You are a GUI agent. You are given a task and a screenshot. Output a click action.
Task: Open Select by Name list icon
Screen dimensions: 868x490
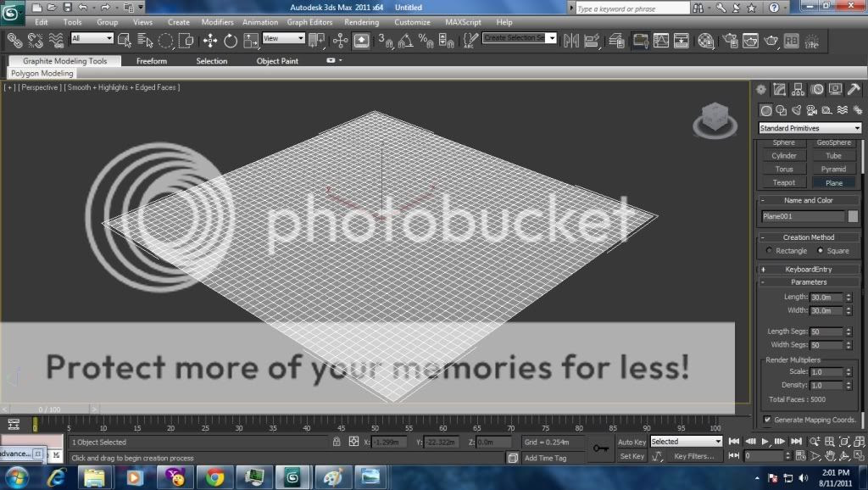pos(144,41)
